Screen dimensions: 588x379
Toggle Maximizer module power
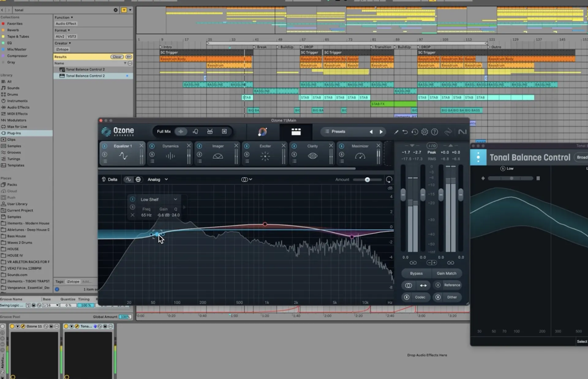click(x=341, y=146)
